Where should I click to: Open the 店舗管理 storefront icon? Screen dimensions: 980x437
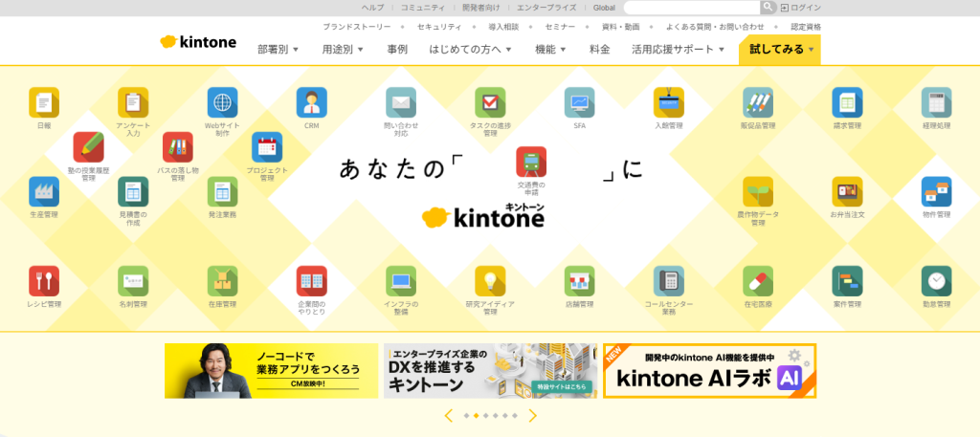pos(579,281)
